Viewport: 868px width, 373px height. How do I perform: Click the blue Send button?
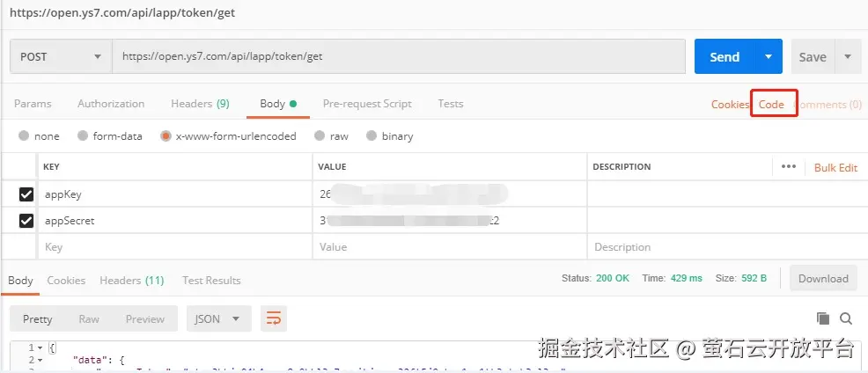[x=725, y=56]
